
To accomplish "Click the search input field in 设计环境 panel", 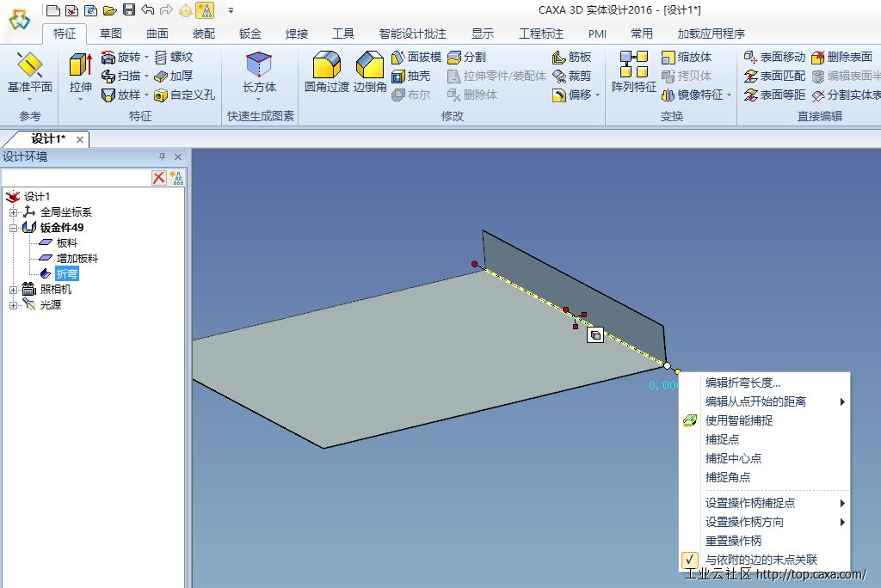I will point(76,177).
